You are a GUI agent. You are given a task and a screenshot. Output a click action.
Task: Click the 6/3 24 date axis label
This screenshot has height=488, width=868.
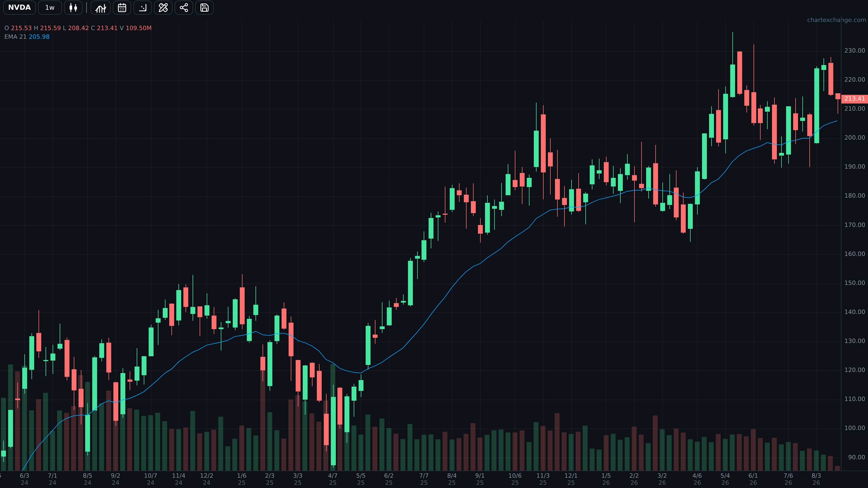pos(24,479)
